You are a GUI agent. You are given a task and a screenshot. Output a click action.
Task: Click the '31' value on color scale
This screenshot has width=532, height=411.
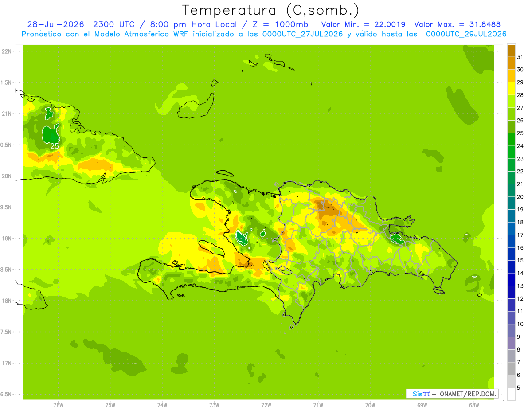pyautogui.click(x=520, y=57)
